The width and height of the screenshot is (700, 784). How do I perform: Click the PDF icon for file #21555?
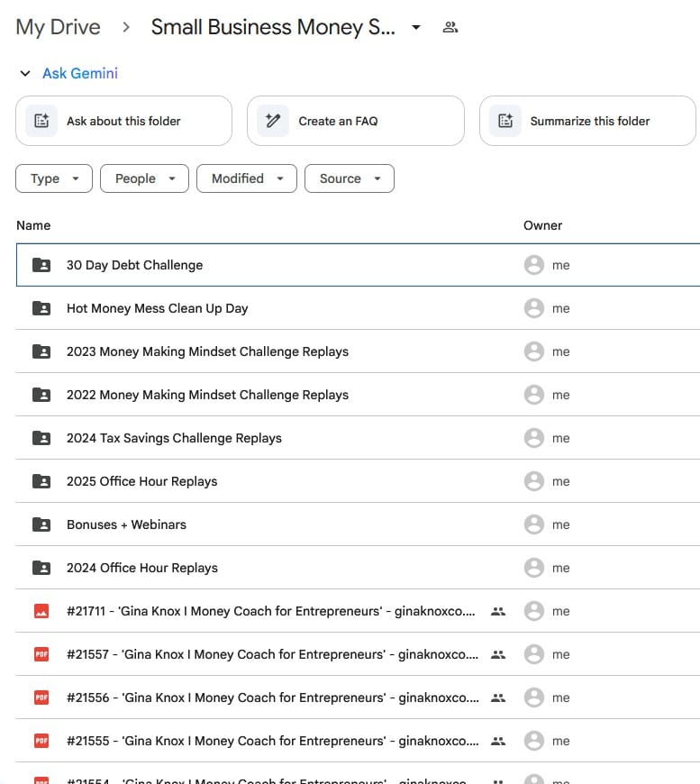(41, 741)
